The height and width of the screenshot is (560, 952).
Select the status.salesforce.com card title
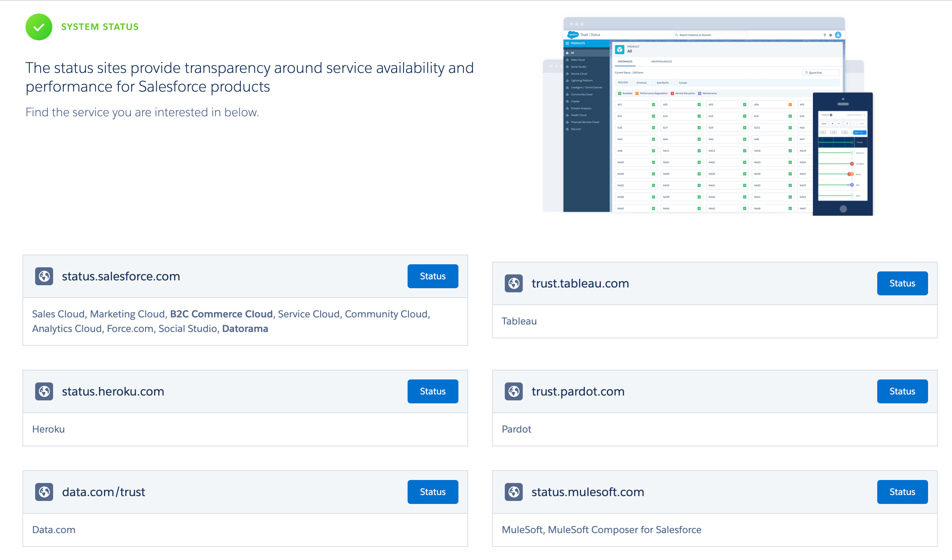point(121,276)
